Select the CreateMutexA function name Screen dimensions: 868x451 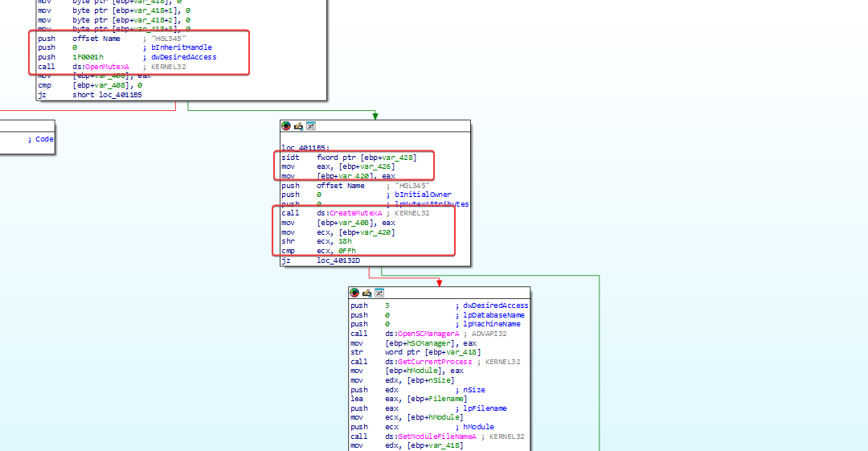[355, 213]
